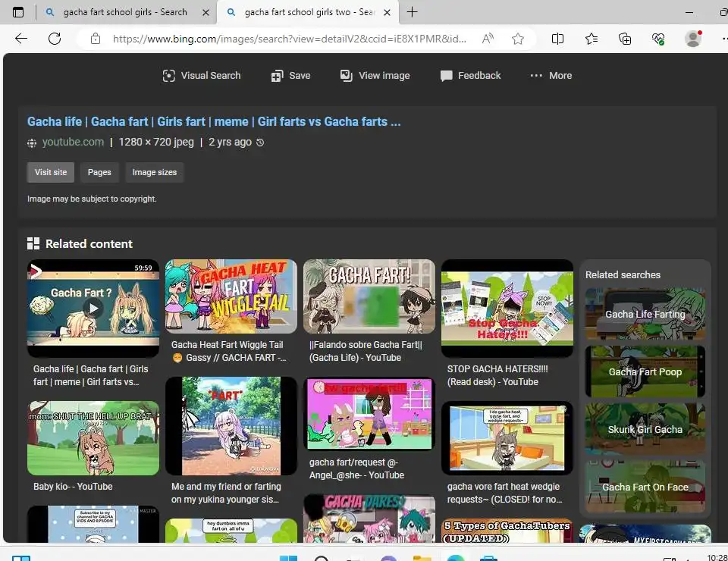The image size is (728, 561).
Task: Save the image to collection
Action: coord(290,76)
